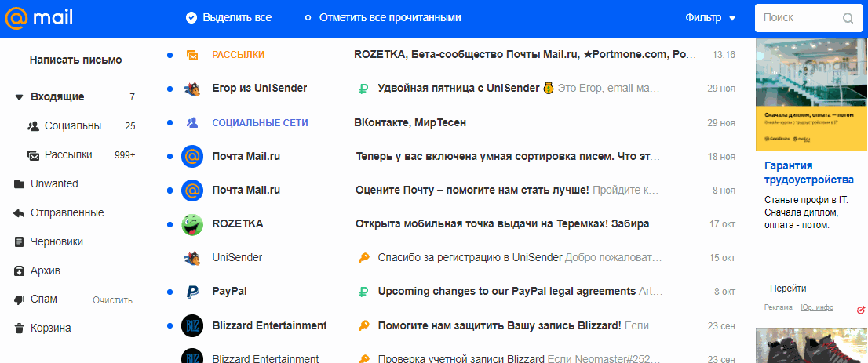Viewport: 868px width, 363px height.
Task: Open the Upcoming changes to PayPal legal agreements email
Action: pos(506,291)
